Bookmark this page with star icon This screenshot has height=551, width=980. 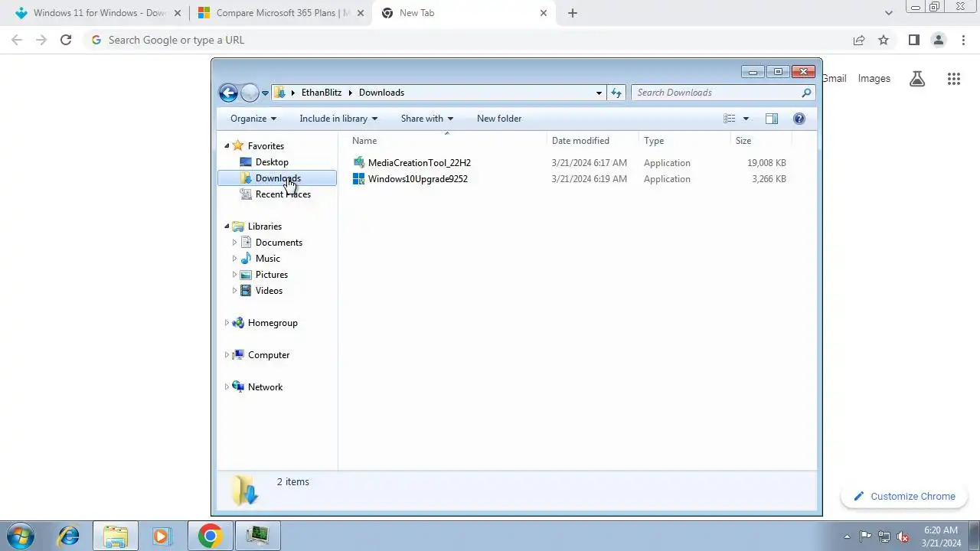click(x=884, y=40)
